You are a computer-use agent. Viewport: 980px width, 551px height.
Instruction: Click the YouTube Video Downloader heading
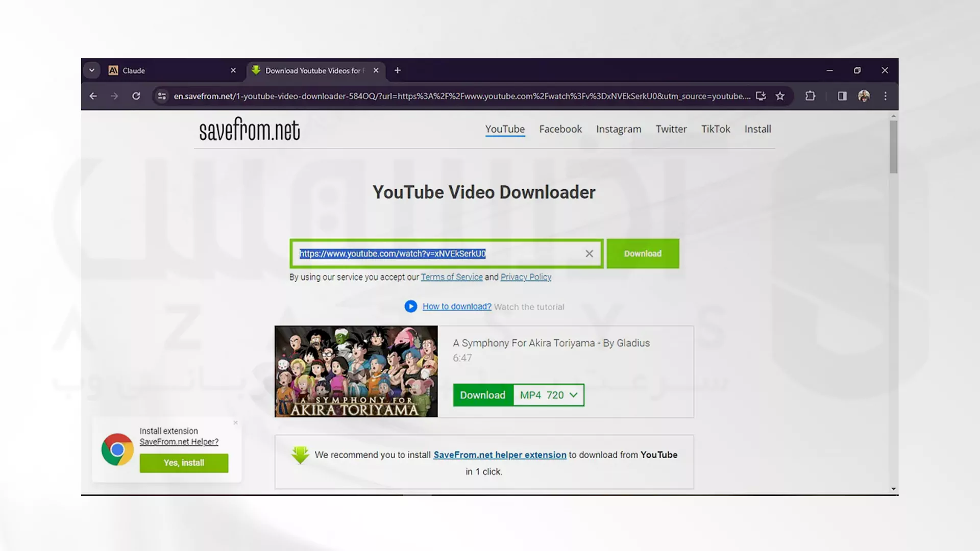pos(484,192)
